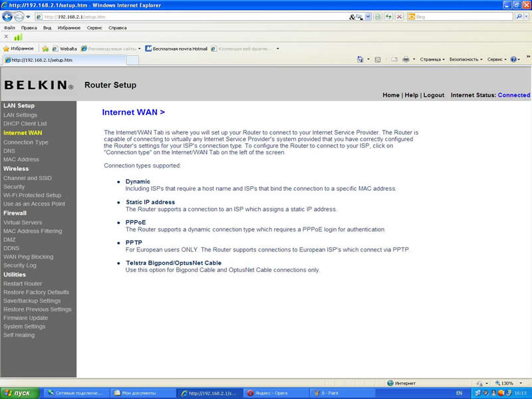The height and width of the screenshot is (399, 532).
Task: Click the Print toolbar icon
Action: tap(406, 59)
